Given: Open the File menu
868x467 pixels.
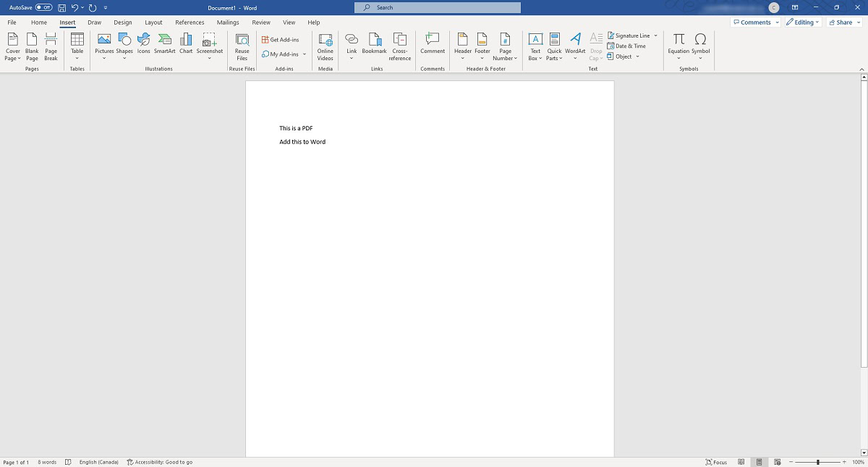Looking at the screenshot, I should pyautogui.click(x=12, y=22).
